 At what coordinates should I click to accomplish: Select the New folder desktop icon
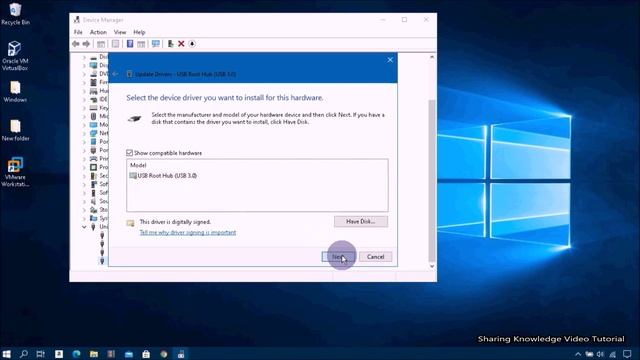15,130
